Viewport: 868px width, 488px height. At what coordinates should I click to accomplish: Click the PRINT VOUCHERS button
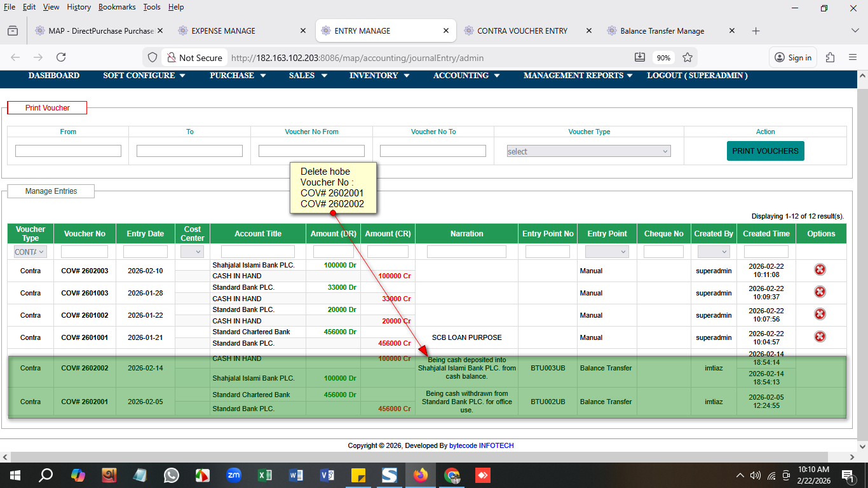tap(765, 151)
